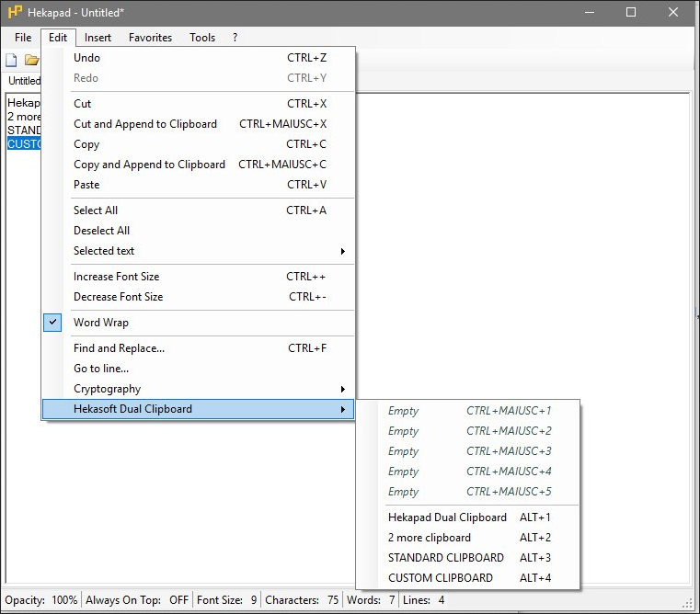The image size is (700, 614).
Task: Select Increase Font Size
Action: (x=198, y=277)
